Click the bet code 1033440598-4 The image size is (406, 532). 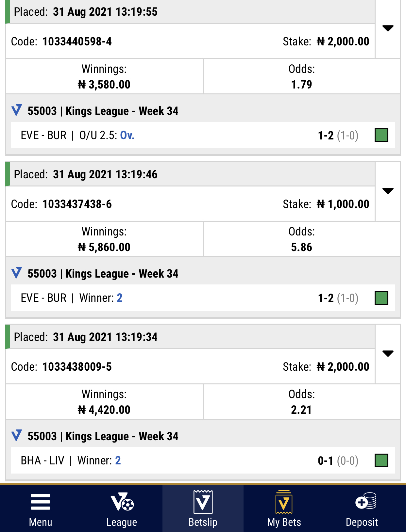coord(78,41)
